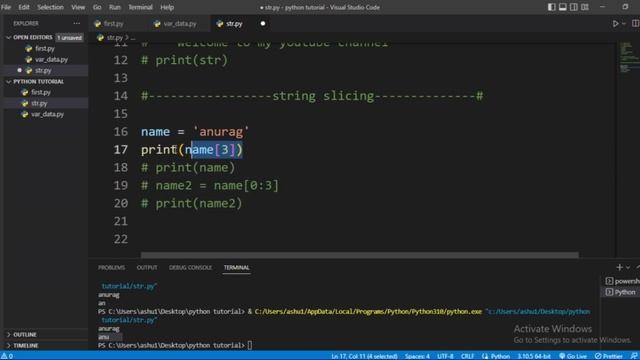Click line 16 name = 'anurag'
Image resolution: width=640 pixels, height=360 pixels.
(x=195, y=131)
